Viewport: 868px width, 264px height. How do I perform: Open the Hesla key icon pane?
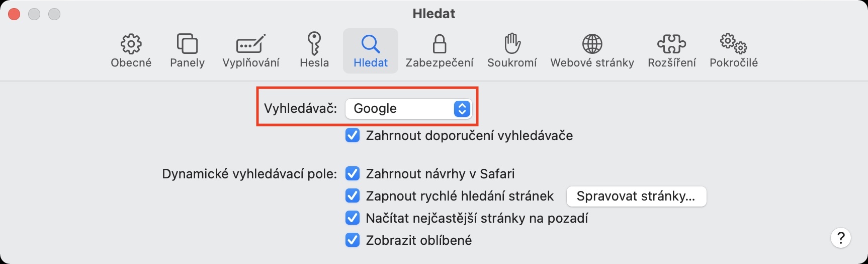click(x=314, y=51)
